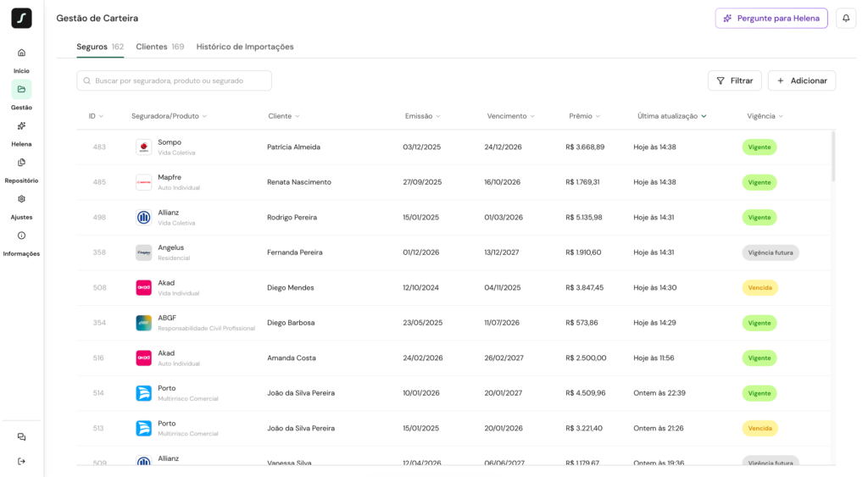Sort by the ID column header
Viewport: 868px width, 477px height.
[x=96, y=116]
